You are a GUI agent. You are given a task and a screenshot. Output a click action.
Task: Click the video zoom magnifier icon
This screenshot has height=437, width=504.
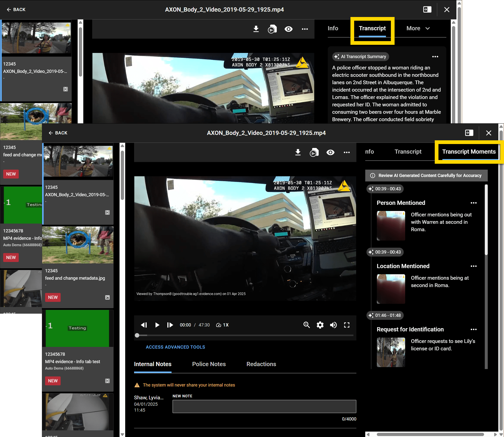(x=306, y=325)
